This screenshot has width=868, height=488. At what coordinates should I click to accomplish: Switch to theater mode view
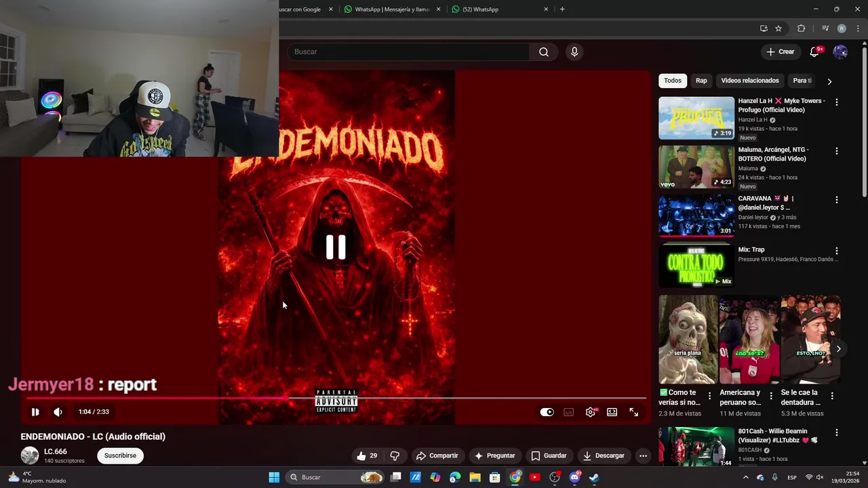pos(612,412)
